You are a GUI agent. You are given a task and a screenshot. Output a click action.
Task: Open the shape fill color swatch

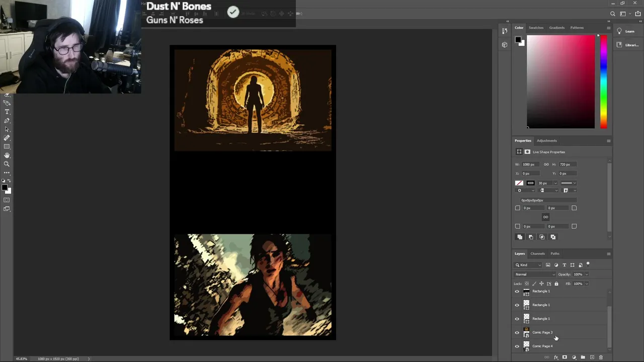point(519,183)
